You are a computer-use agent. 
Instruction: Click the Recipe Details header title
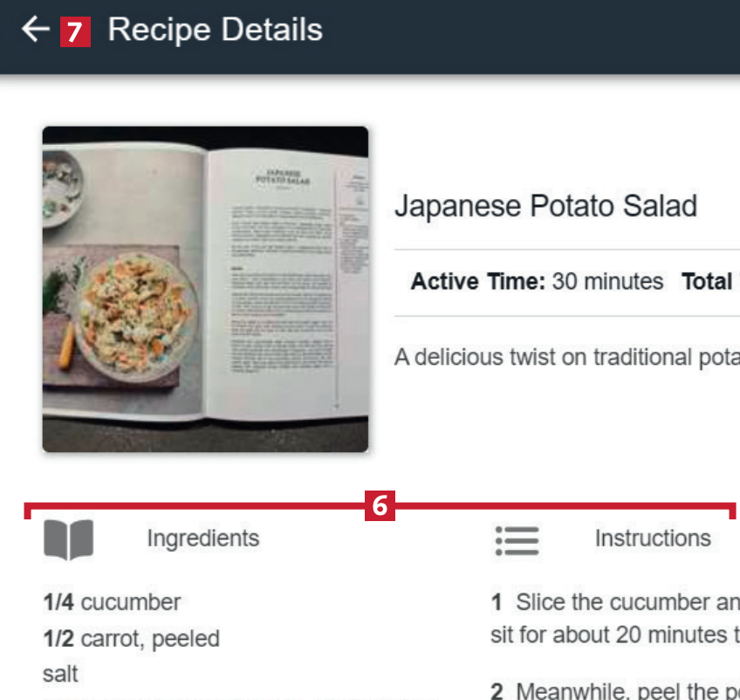coord(216,30)
